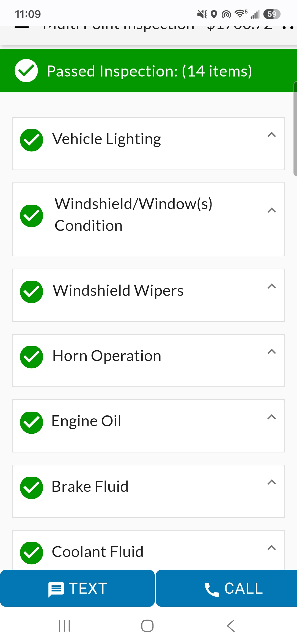Collapse the Windshield/Window(s) Condition chevron

pos(272,210)
